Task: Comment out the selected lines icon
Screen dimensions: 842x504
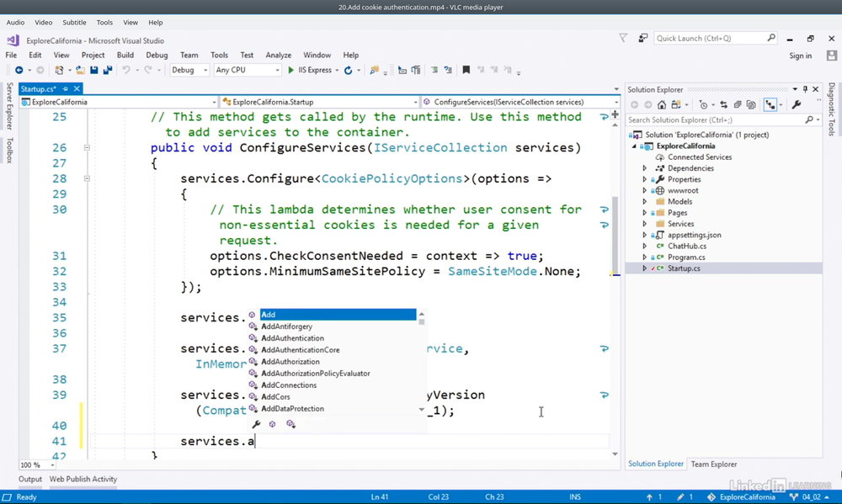Action: [x=434, y=70]
